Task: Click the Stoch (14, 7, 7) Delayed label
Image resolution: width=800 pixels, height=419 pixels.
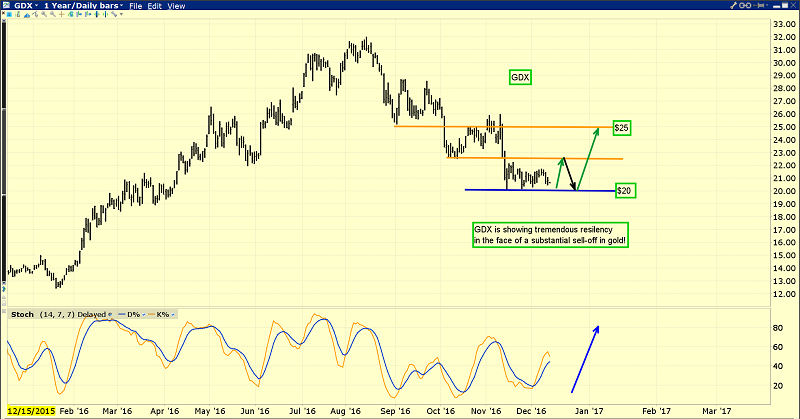Action: coord(58,314)
